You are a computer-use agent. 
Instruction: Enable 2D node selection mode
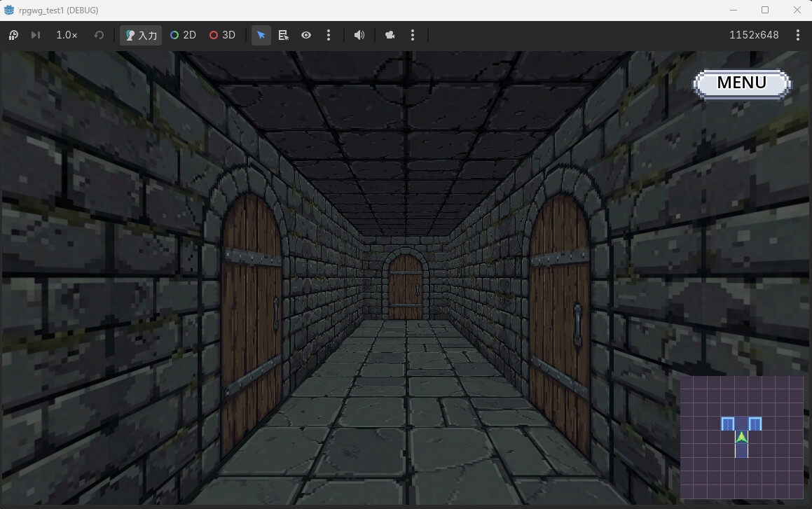[183, 35]
